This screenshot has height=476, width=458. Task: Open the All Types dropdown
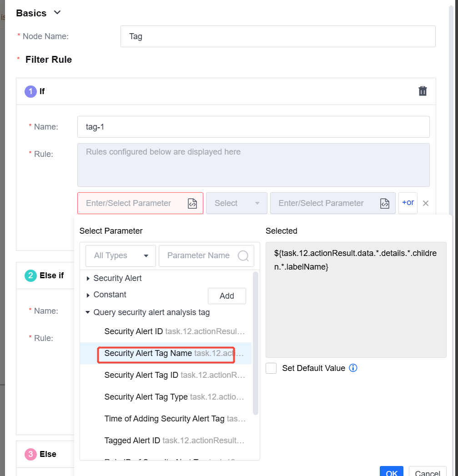121,256
